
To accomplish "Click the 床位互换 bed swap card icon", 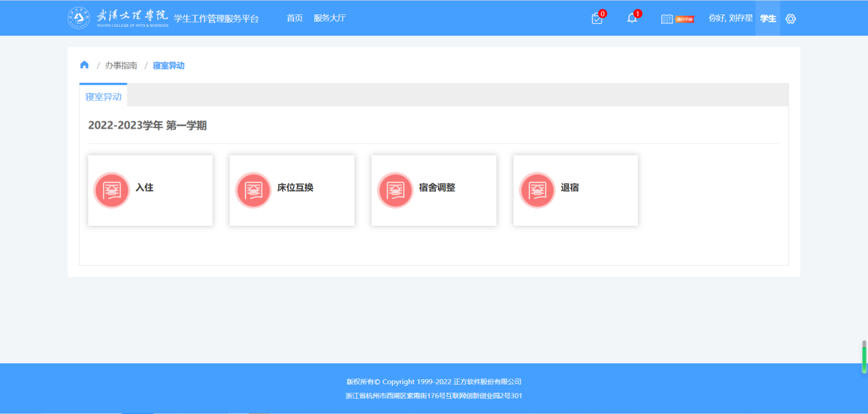I will 253,190.
